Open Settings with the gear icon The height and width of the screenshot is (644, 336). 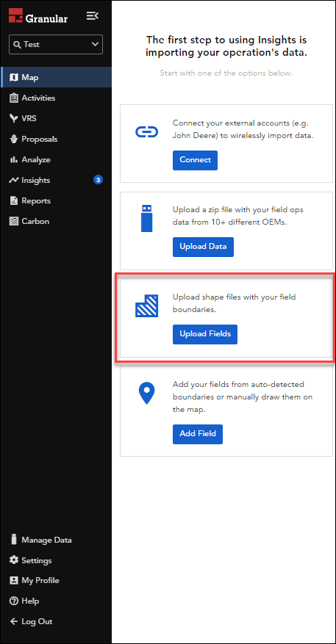(x=13, y=560)
